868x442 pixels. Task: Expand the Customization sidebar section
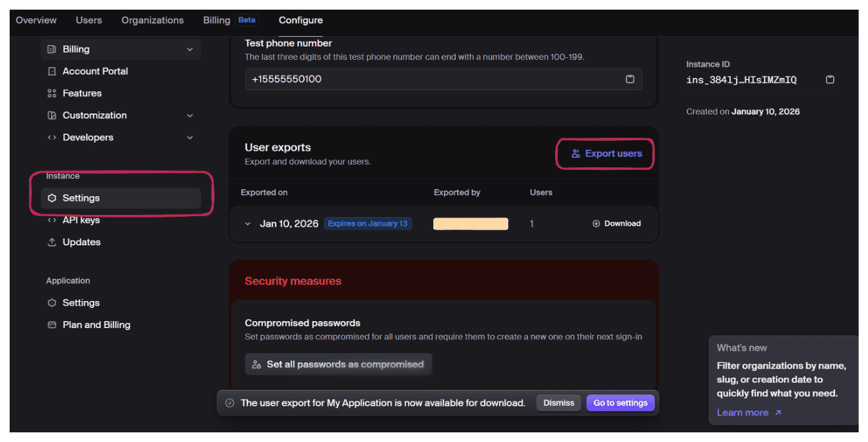189,116
